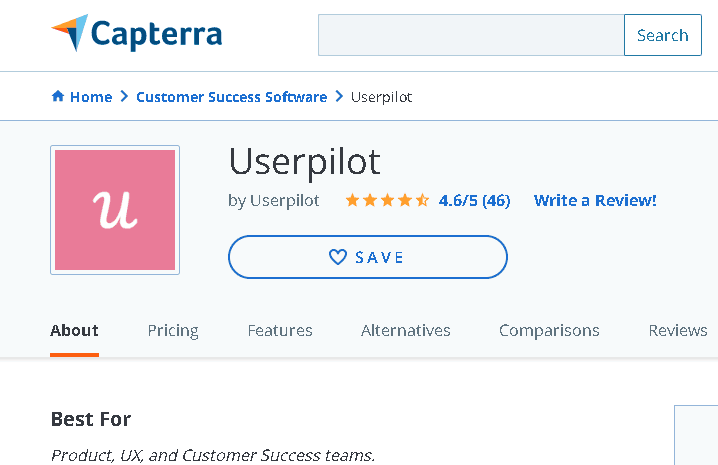This screenshot has height=465, width=718.
Task: Click the home icon in breadcrumb
Action: (58, 96)
